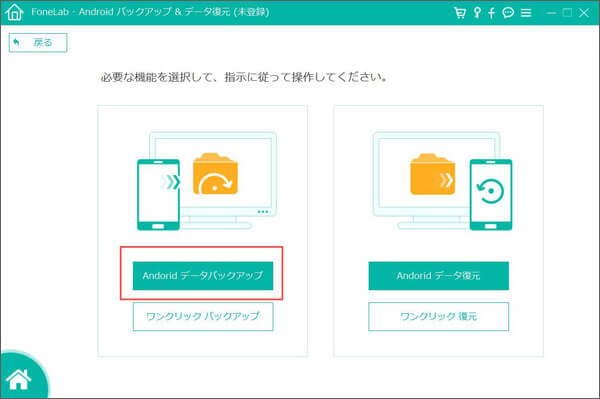The image size is (600, 399).
Task: Close the FoneLab window
Action: click(x=584, y=13)
